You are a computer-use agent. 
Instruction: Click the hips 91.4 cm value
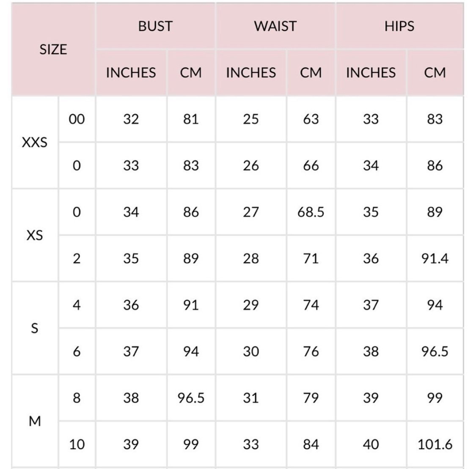coord(435,258)
